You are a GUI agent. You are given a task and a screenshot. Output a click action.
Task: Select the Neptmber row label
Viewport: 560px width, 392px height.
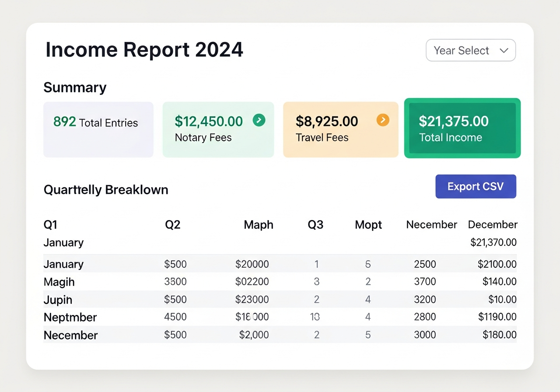(70, 317)
